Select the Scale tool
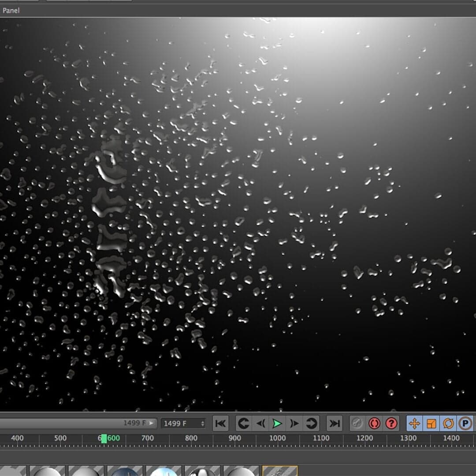 click(431, 424)
